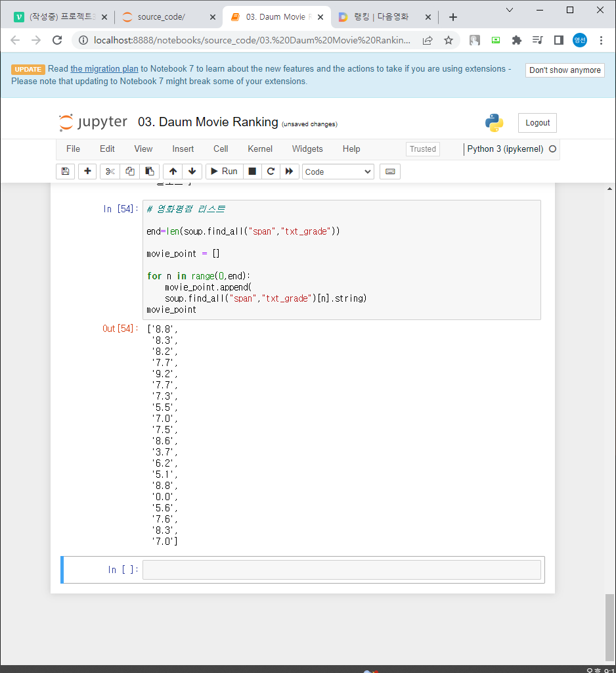The width and height of the screenshot is (616, 673).
Task: Cut selected cells with scissors icon
Action: click(x=110, y=172)
